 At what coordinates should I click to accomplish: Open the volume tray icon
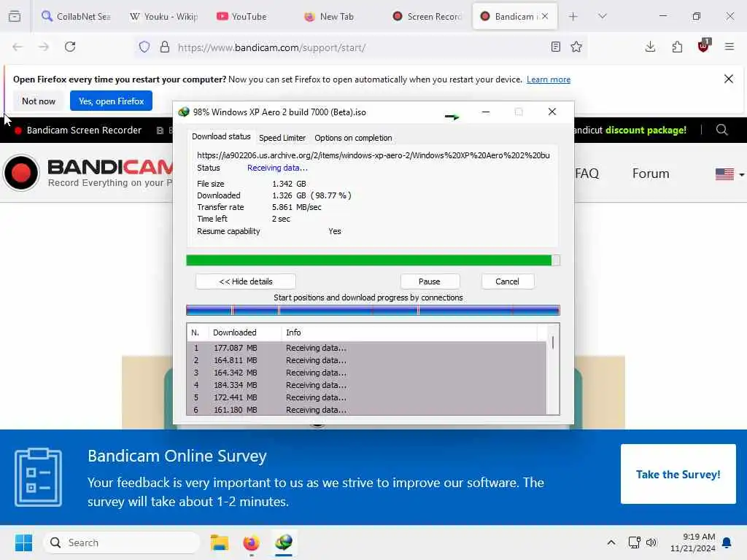click(x=651, y=542)
